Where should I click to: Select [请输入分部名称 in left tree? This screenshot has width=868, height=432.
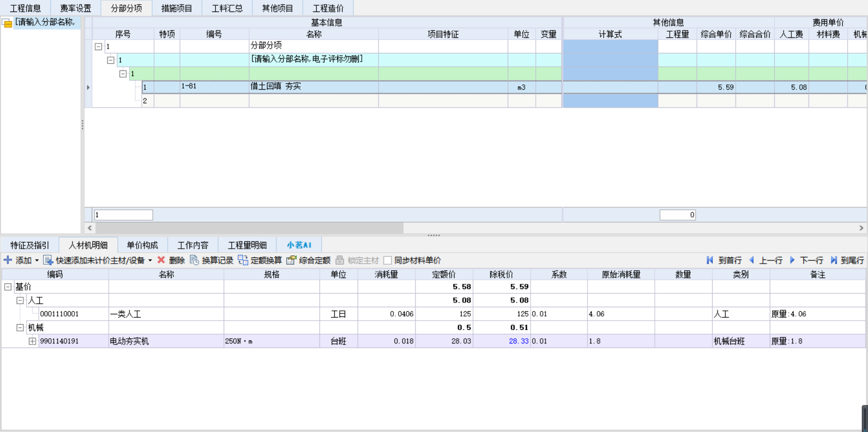tap(45, 22)
